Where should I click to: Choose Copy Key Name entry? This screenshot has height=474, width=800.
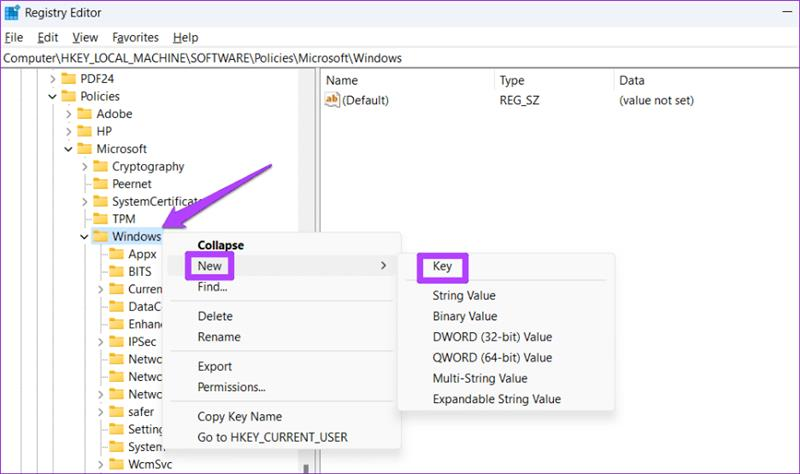click(240, 416)
